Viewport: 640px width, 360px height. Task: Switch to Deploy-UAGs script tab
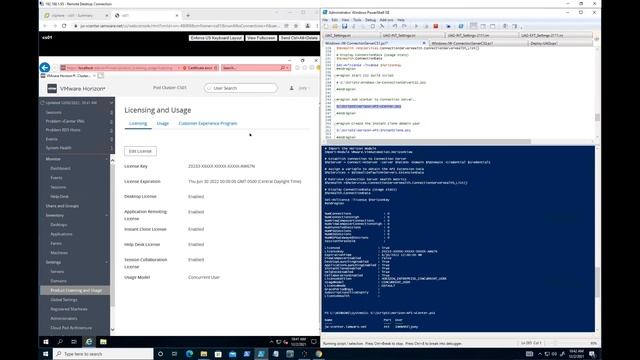(x=559, y=43)
